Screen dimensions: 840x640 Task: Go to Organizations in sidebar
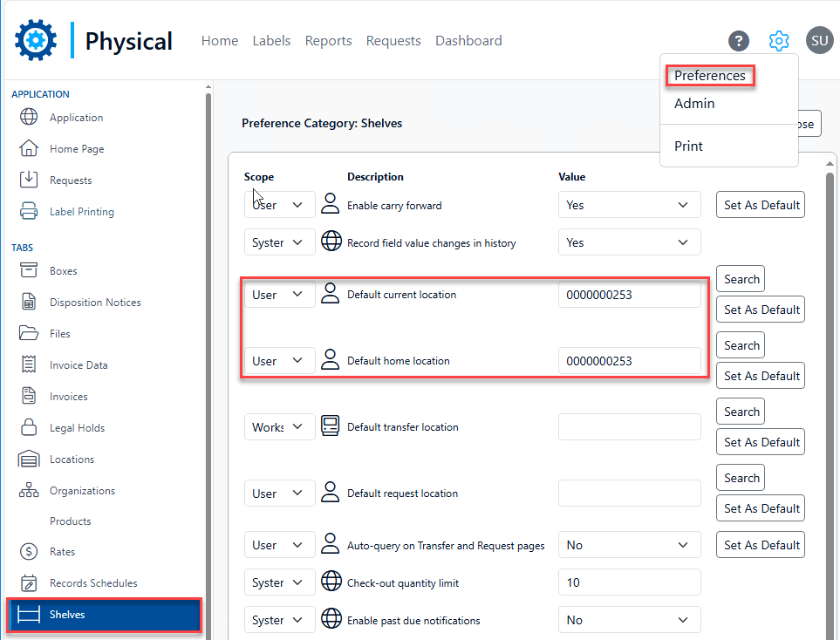pyautogui.click(x=82, y=491)
